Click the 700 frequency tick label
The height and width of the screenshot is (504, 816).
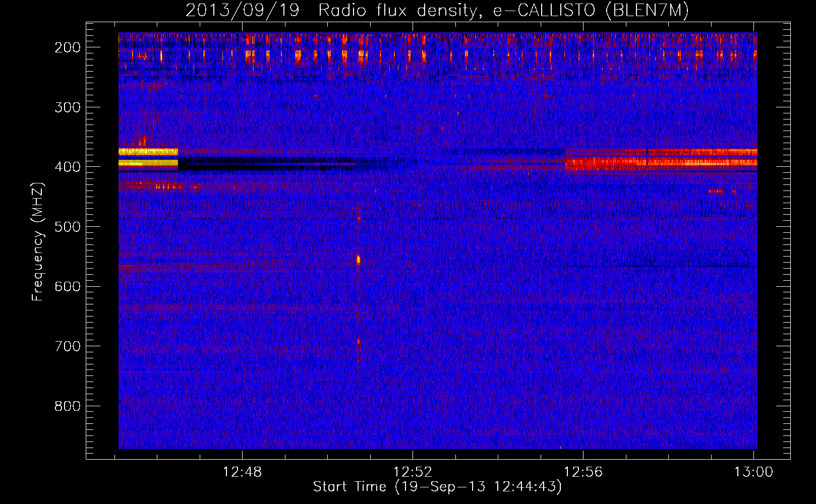pos(68,346)
